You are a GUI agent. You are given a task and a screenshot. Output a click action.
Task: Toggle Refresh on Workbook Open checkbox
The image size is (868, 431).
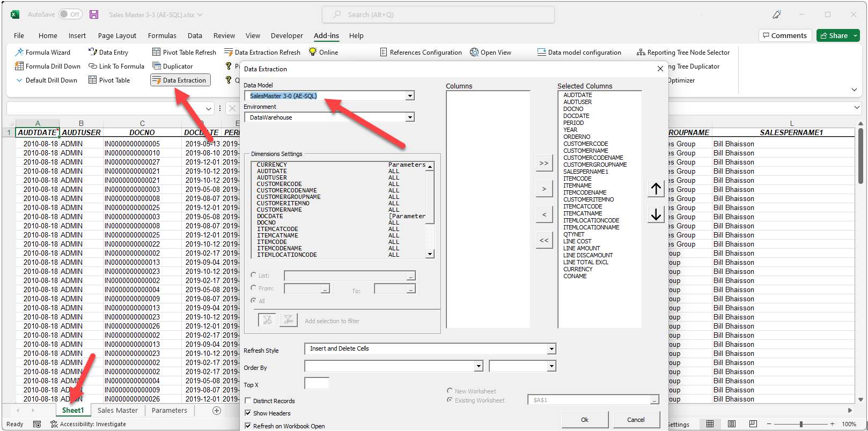248,426
